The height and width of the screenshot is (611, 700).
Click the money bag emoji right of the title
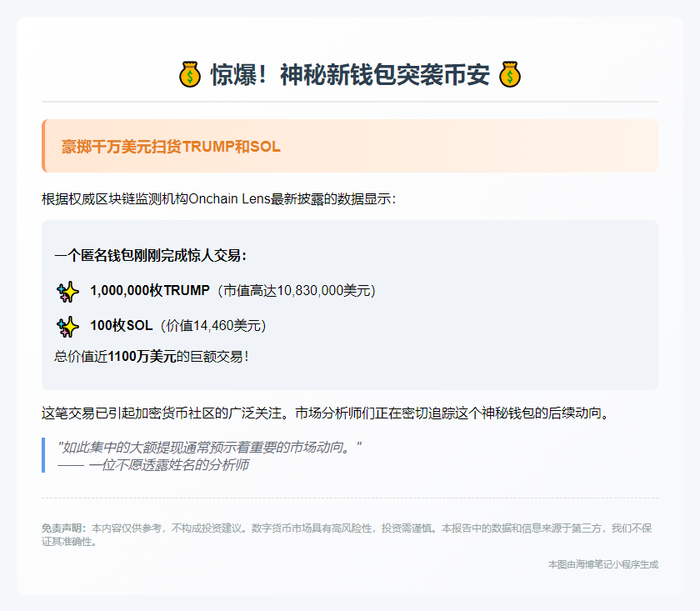[x=510, y=74]
